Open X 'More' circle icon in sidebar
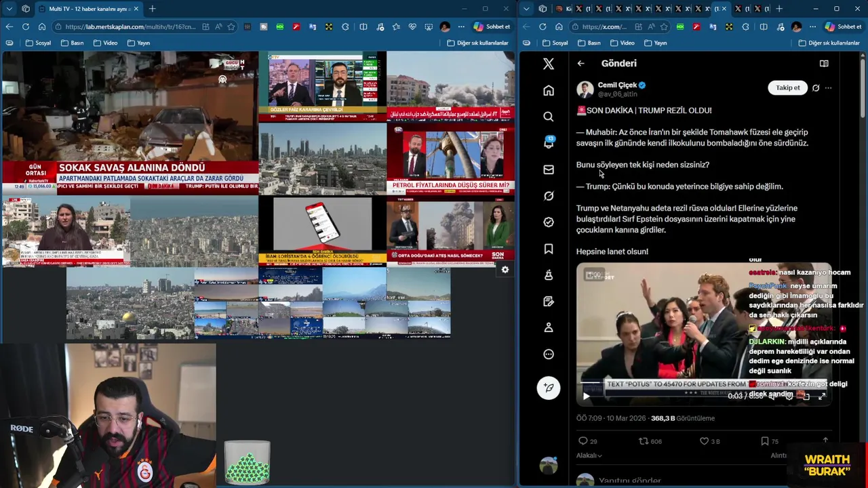Viewport: 868px width, 488px height. click(x=549, y=354)
